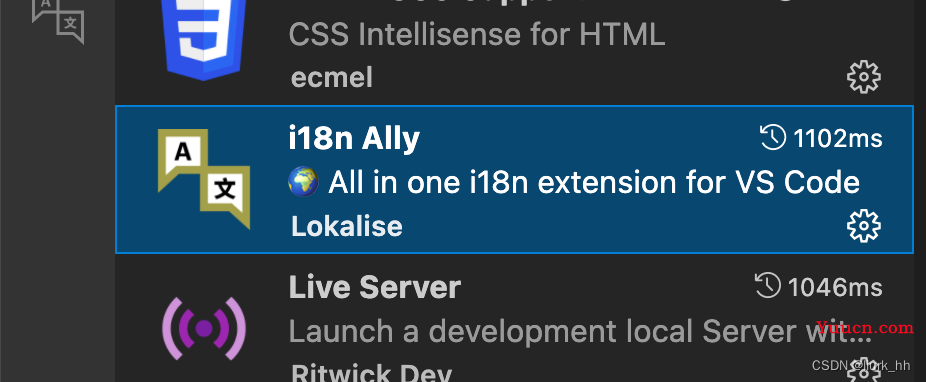
Task: Open manage gear for i18n Ally extension
Action: (864, 226)
